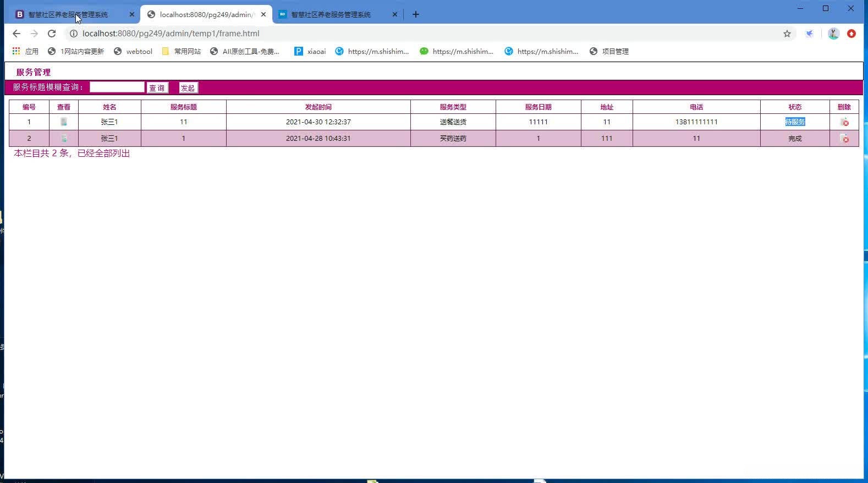Viewport: 868px width, 483px height.
Task: Click the 服务标题 column header
Action: click(184, 107)
